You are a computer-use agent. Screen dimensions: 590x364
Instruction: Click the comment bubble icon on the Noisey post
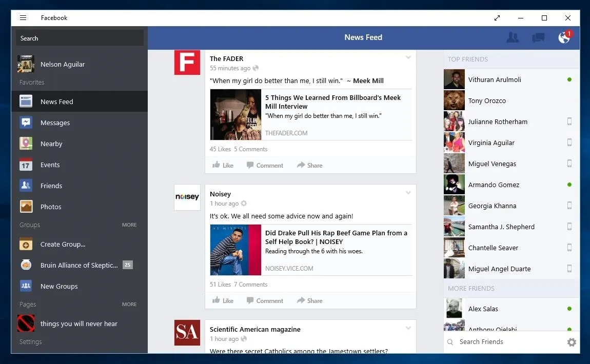tap(250, 300)
